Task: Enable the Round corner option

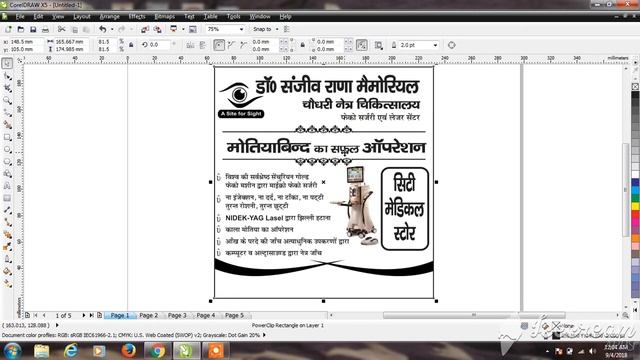Action: tap(219, 45)
